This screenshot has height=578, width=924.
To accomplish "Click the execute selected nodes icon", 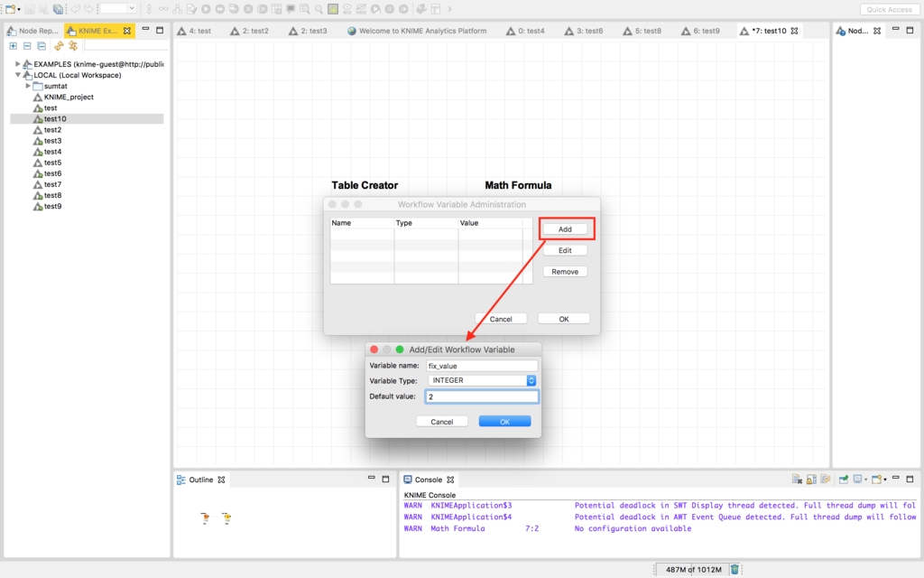I will [x=206, y=9].
